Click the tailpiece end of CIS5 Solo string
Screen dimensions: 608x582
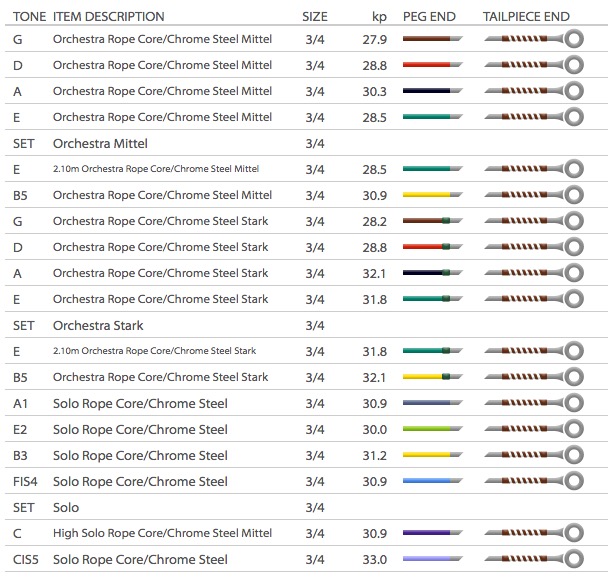534,559
